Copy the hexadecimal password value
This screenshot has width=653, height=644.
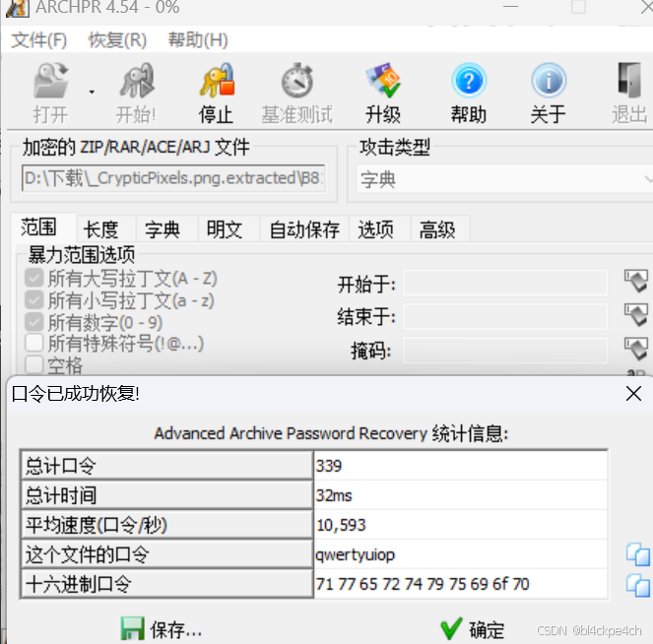[638, 585]
